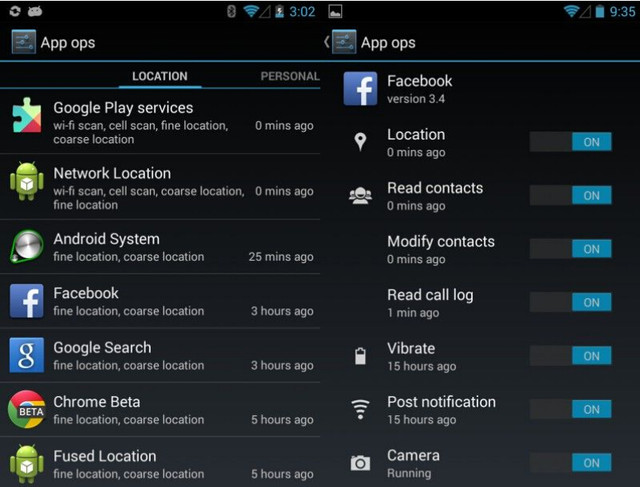Turn off the Camera permission switch
The width and height of the screenshot is (640, 487).
[571, 463]
